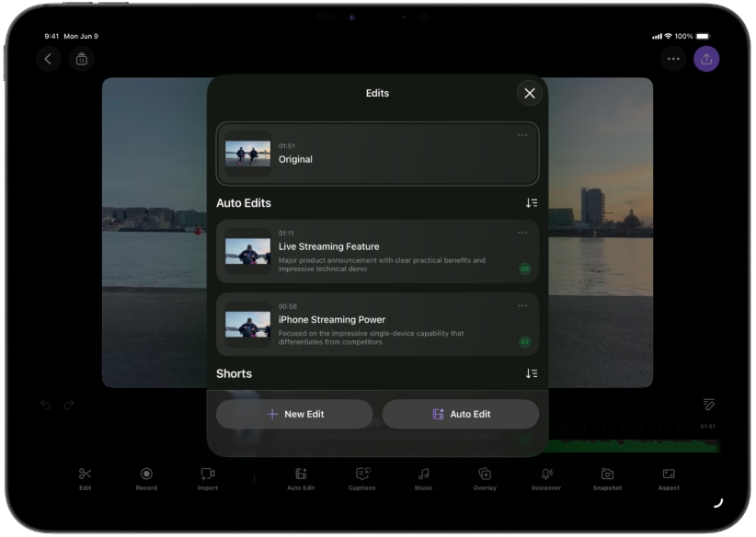Check the battery indicator in status bar
Screen dimensions: 756x537
[x=703, y=36]
